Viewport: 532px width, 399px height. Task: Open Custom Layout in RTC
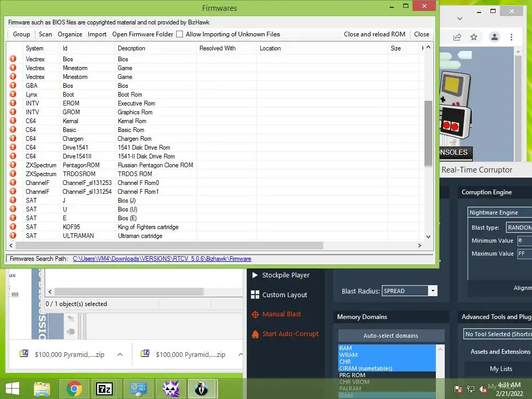pyautogui.click(x=279, y=295)
